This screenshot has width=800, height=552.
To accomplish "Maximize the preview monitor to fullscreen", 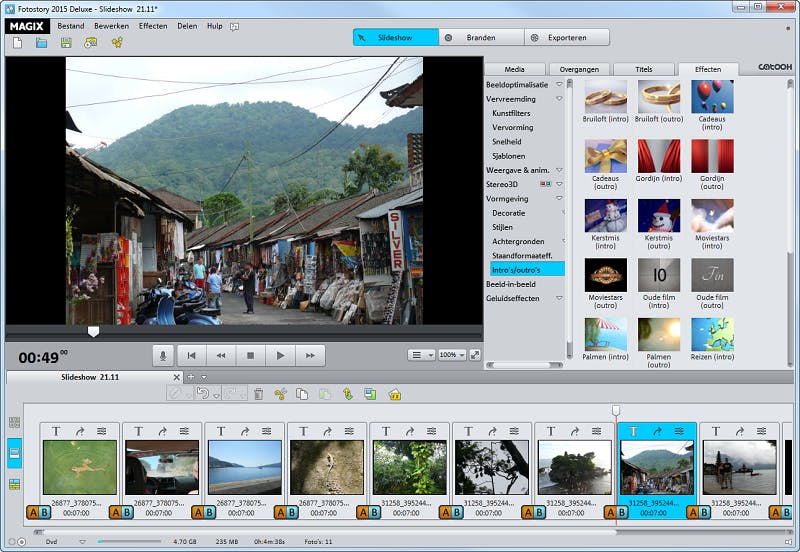I will (x=475, y=355).
